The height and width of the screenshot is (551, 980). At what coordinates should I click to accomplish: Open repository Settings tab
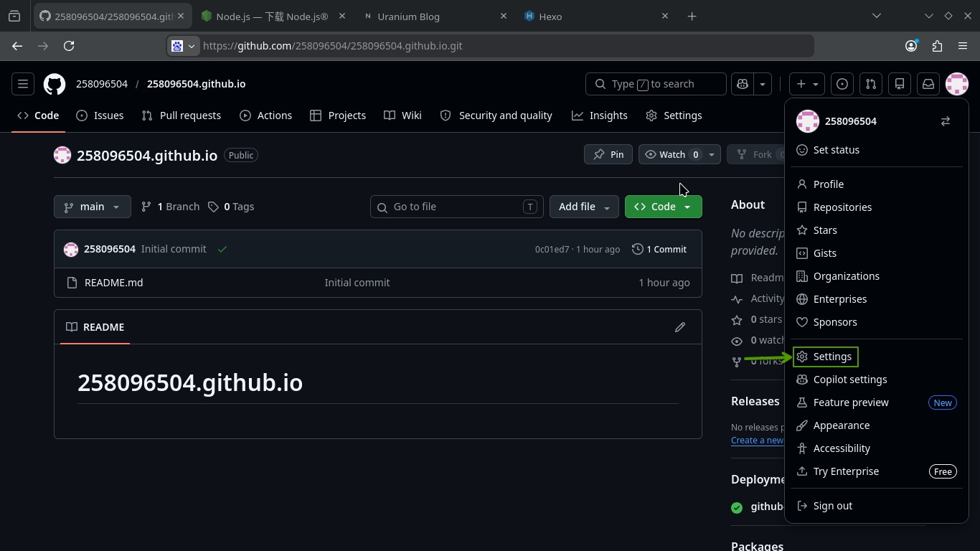pyautogui.click(x=674, y=116)
